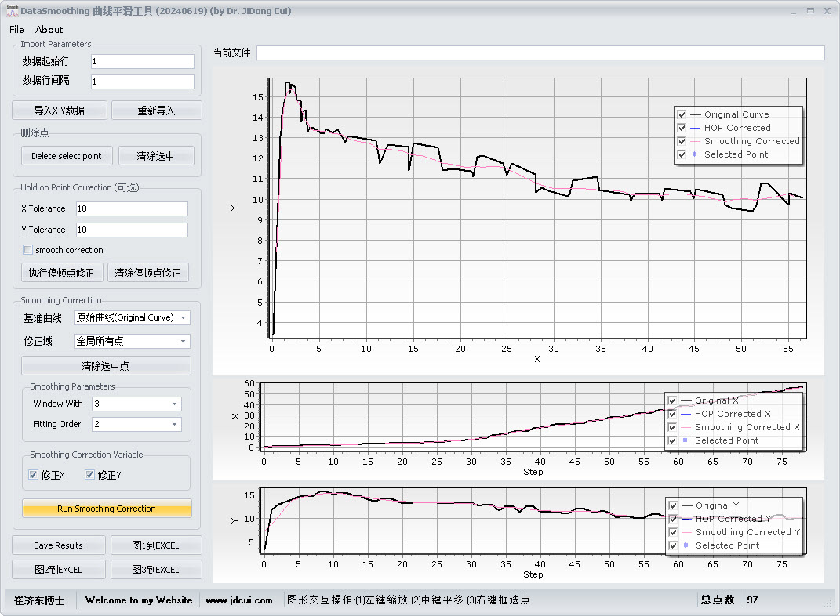Toggle Selected Point checkbox in main chart

click(x=682, y=154)
